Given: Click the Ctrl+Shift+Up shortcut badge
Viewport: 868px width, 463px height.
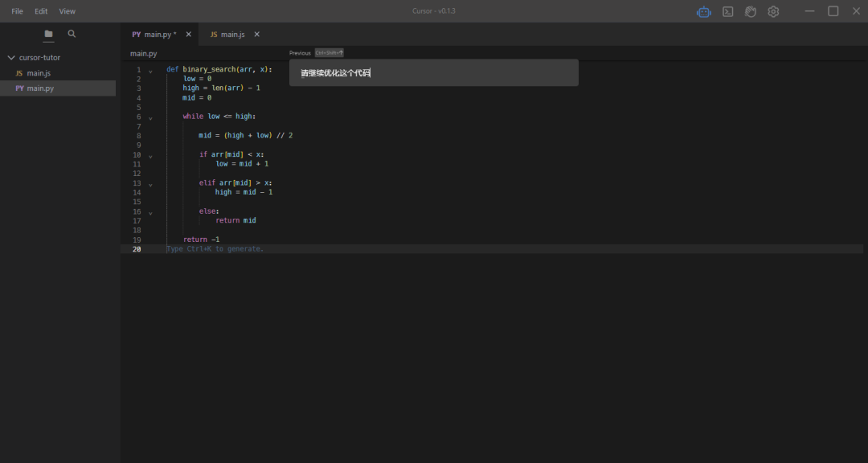Looking at the screenshot, I should click(330, 53).
